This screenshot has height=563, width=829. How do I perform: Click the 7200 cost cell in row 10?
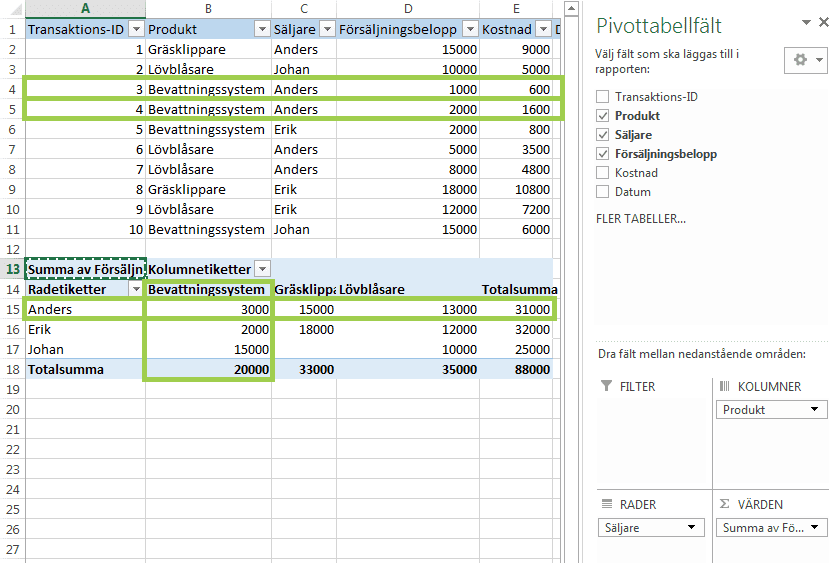point(516,209)
